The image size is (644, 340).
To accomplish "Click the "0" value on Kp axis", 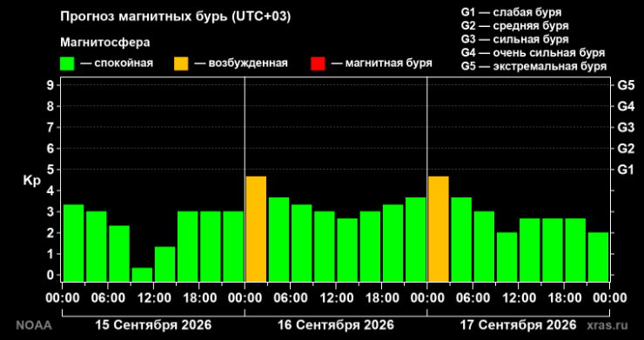I will point(50,275).
